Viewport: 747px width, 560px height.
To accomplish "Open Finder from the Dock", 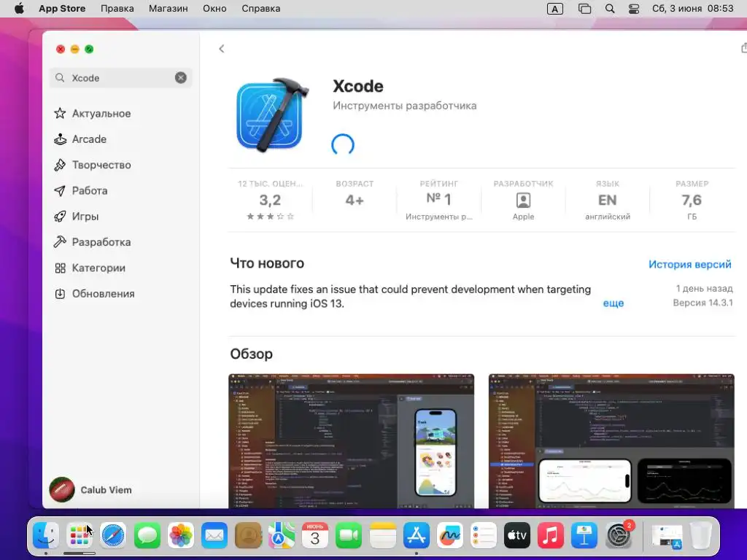I will pyautogui.click(x=46, y=535).
